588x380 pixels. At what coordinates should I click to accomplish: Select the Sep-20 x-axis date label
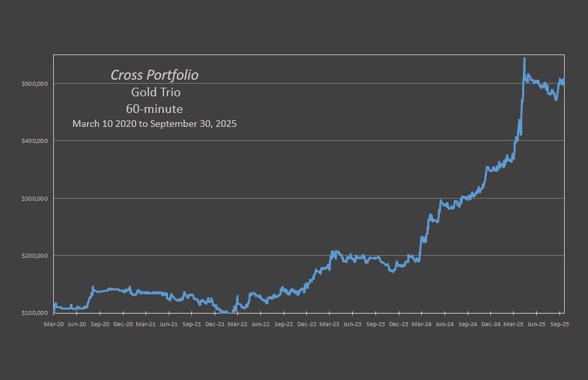[x=99, y=325]
